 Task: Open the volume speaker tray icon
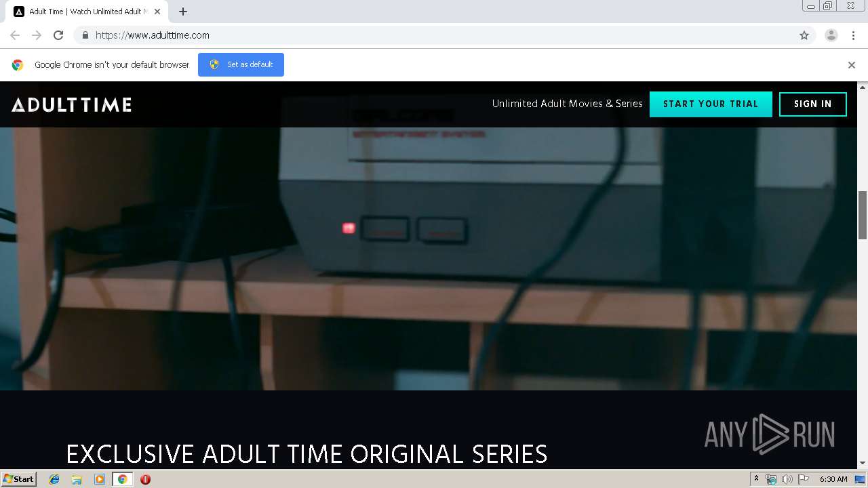point(787,479)
